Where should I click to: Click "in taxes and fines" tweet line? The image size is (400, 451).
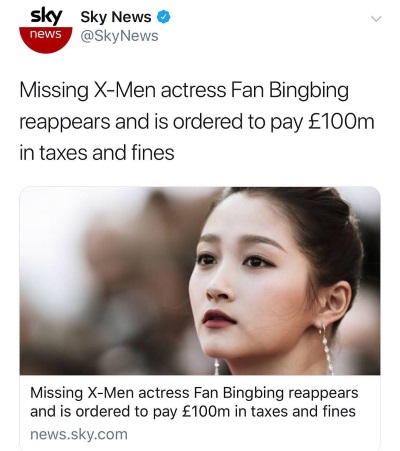[97, 153]
